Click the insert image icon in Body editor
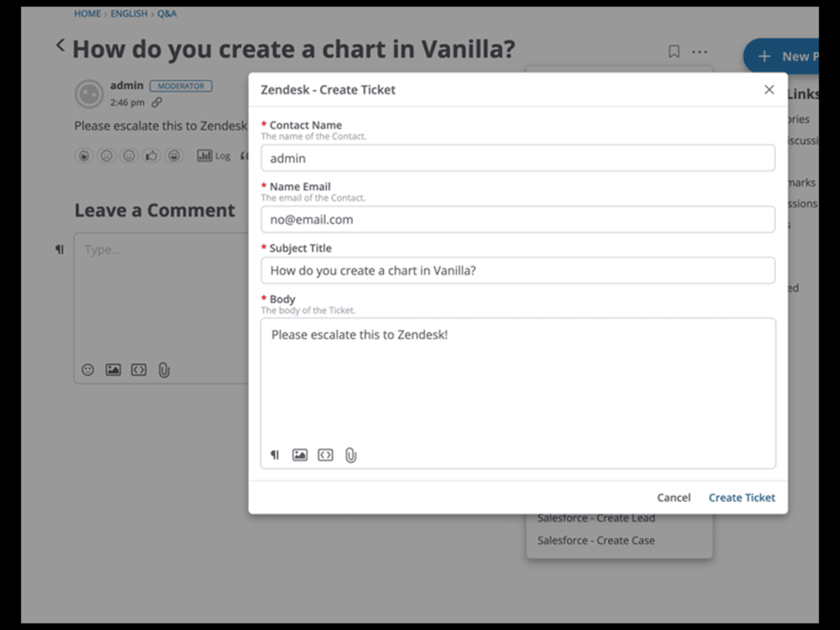The image size is (840, 630). 300,455
